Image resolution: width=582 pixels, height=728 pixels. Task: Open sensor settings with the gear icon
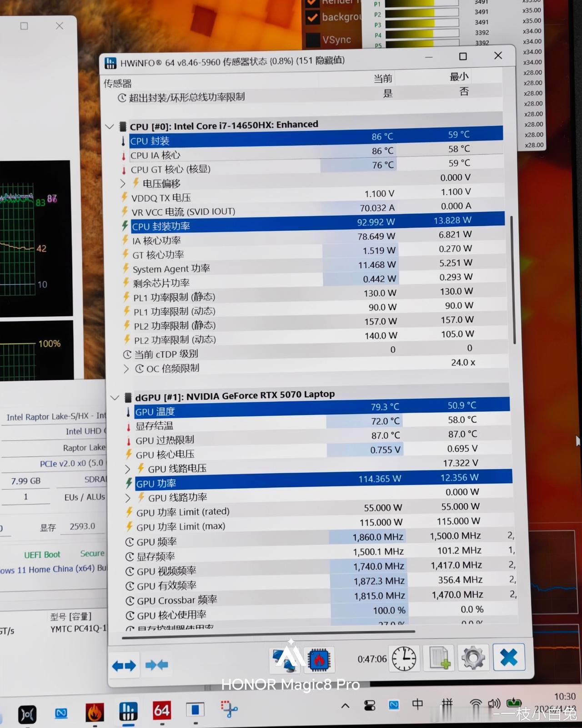473,657
